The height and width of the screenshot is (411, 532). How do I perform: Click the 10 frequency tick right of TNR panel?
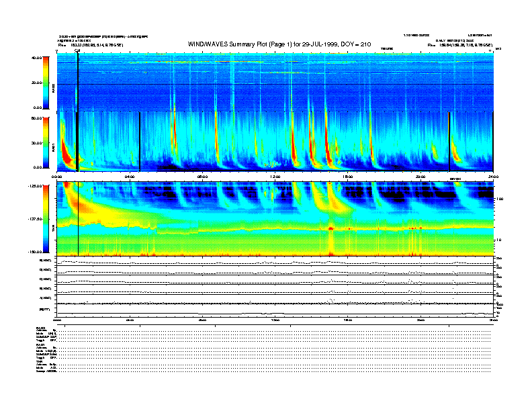(x=498, y=240)
